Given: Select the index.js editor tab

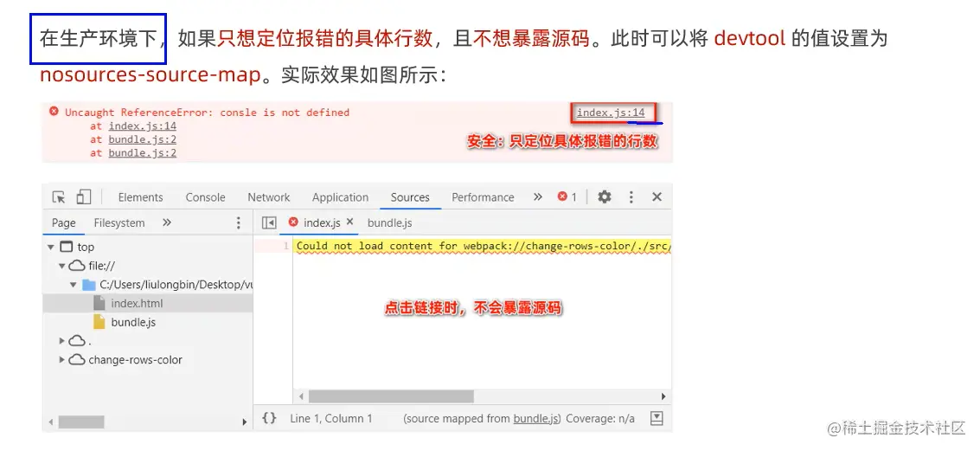Looking at the screenshot, I should coord(322,222).
